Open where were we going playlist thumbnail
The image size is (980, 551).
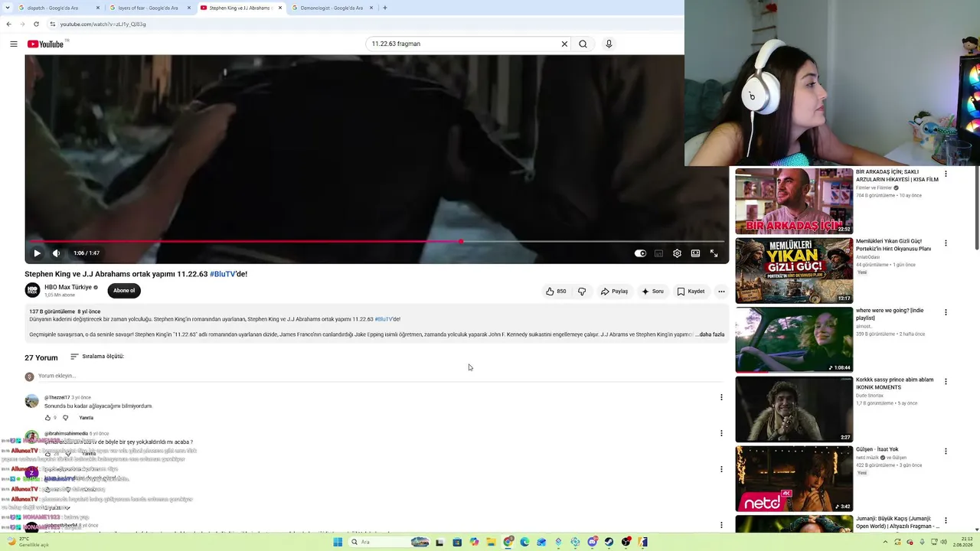pos(794,340)
